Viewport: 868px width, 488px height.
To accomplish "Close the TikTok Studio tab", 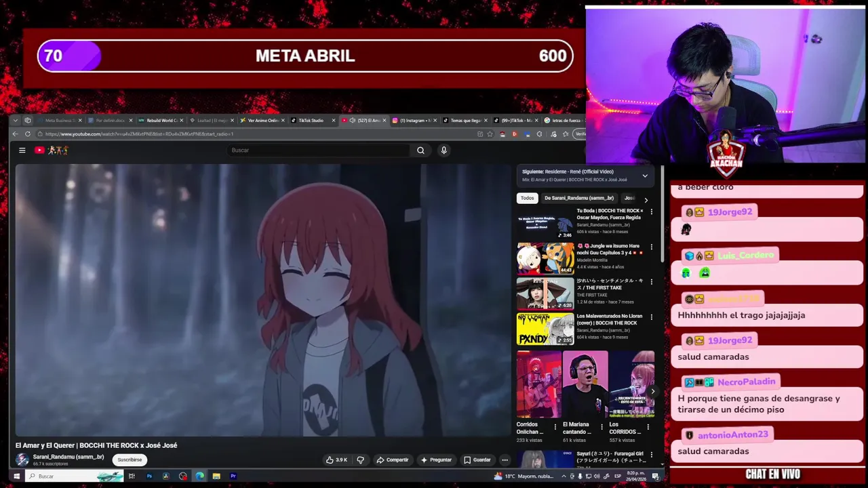I will [333, 121].
